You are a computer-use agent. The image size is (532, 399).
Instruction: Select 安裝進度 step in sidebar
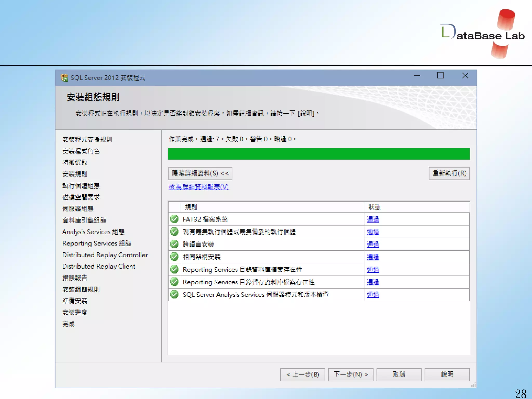[75, 312]
